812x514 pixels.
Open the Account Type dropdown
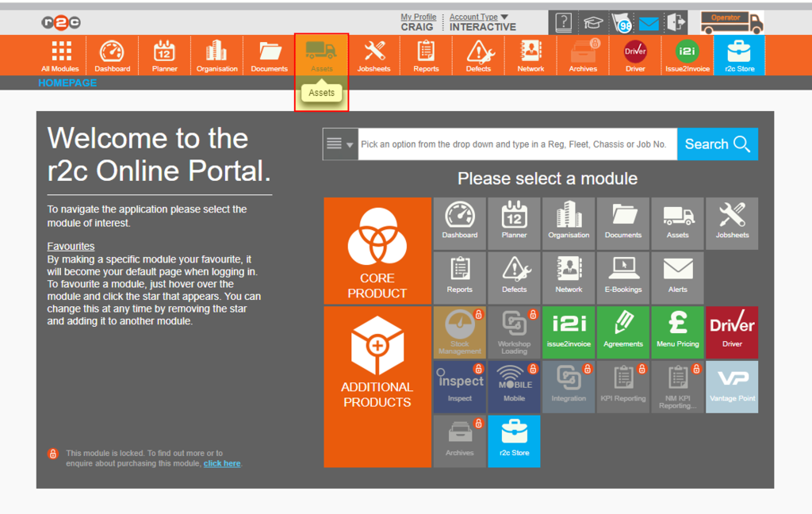(x=478, y=17)
